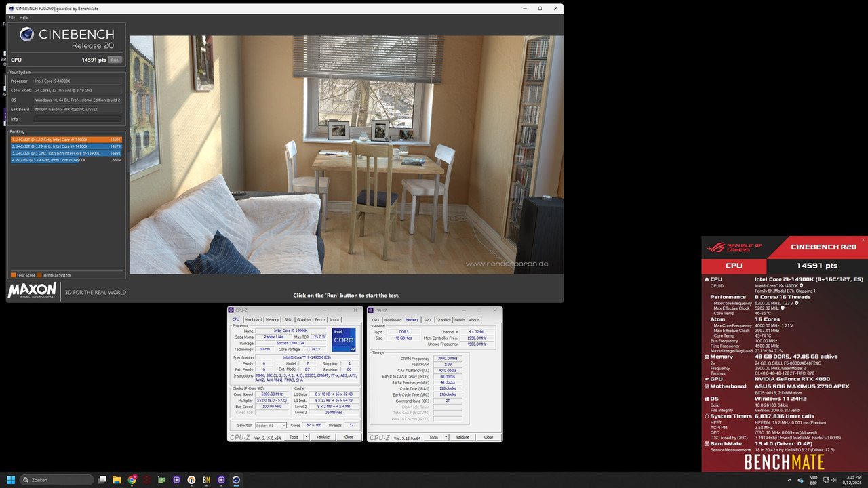Click Validate in left CPU-Z window
This screenshot has width=868, height=488.
tap(323, 437)
